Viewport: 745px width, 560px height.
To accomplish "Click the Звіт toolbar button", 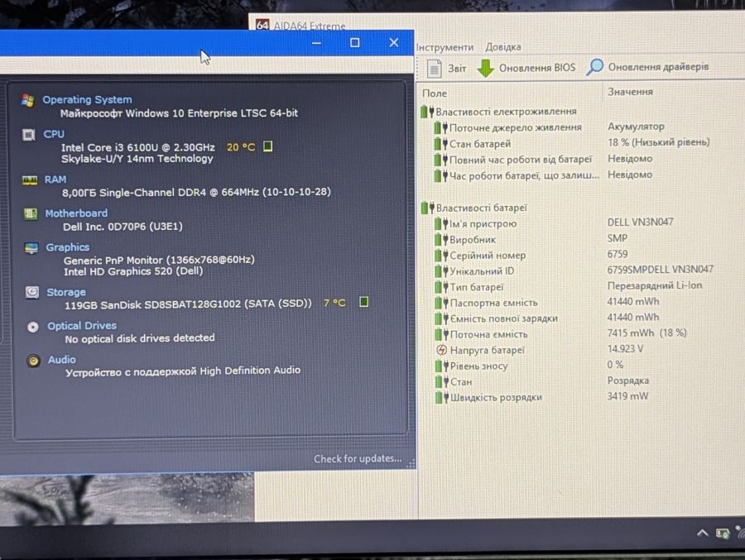I will (446, 69).
